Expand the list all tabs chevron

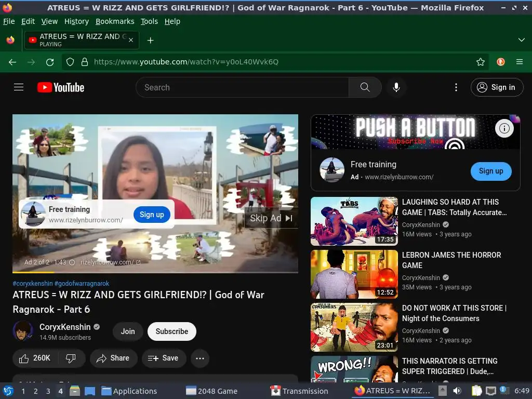pos(522,40)
